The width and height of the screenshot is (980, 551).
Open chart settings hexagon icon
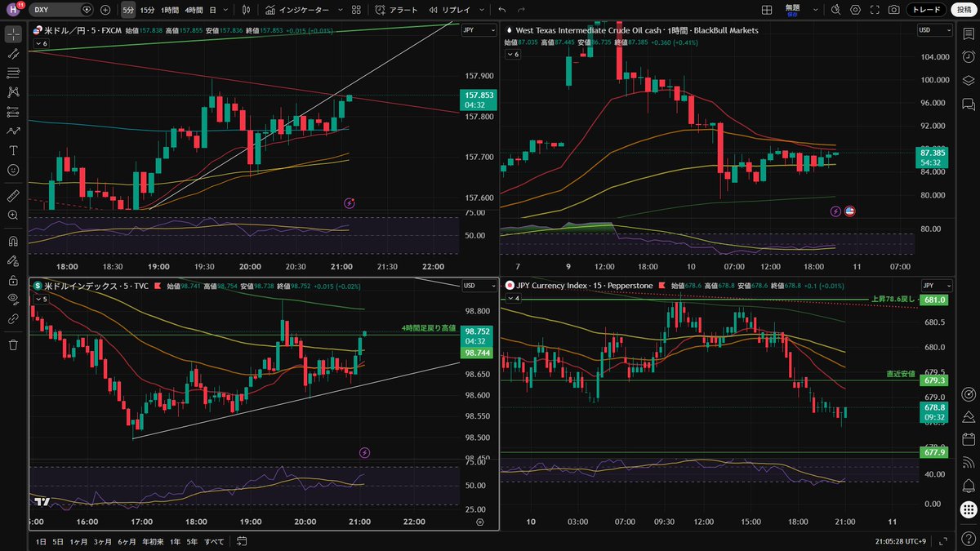pyautogui.click(x=855, y=10)
